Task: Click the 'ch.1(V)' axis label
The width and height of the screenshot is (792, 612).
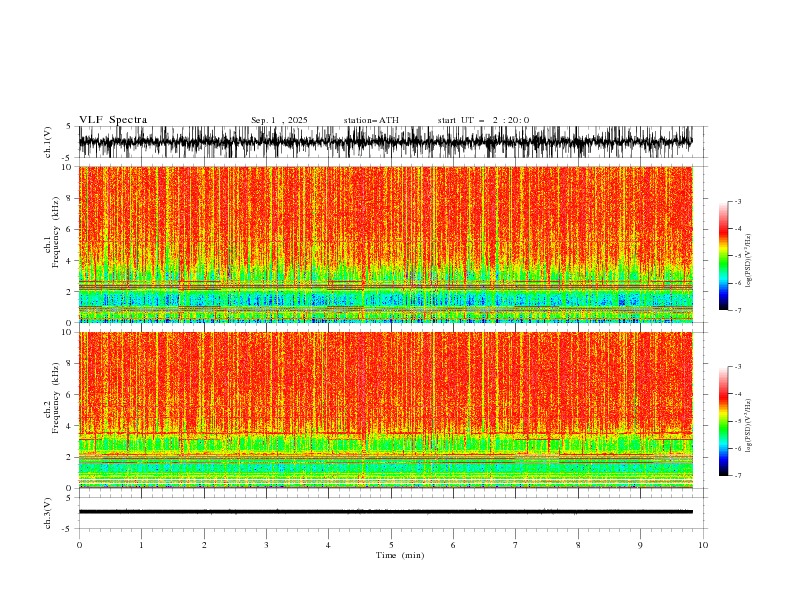Action: tap(48, 142)
